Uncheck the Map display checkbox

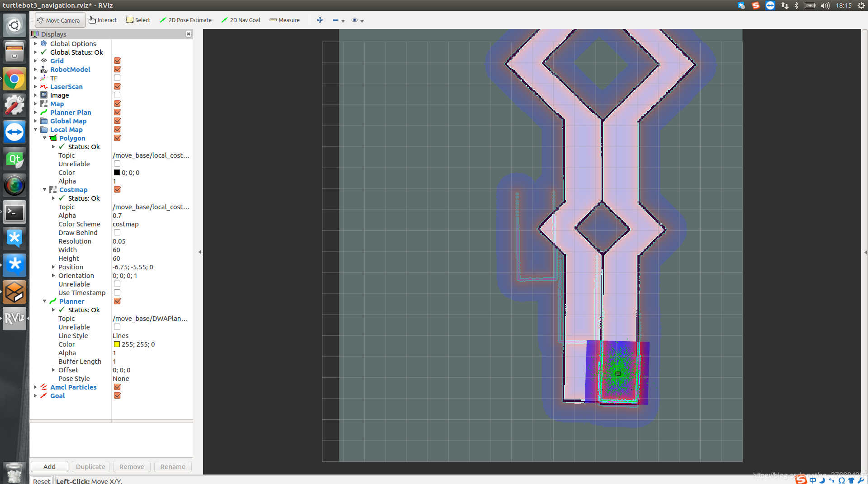pos(117,103)
